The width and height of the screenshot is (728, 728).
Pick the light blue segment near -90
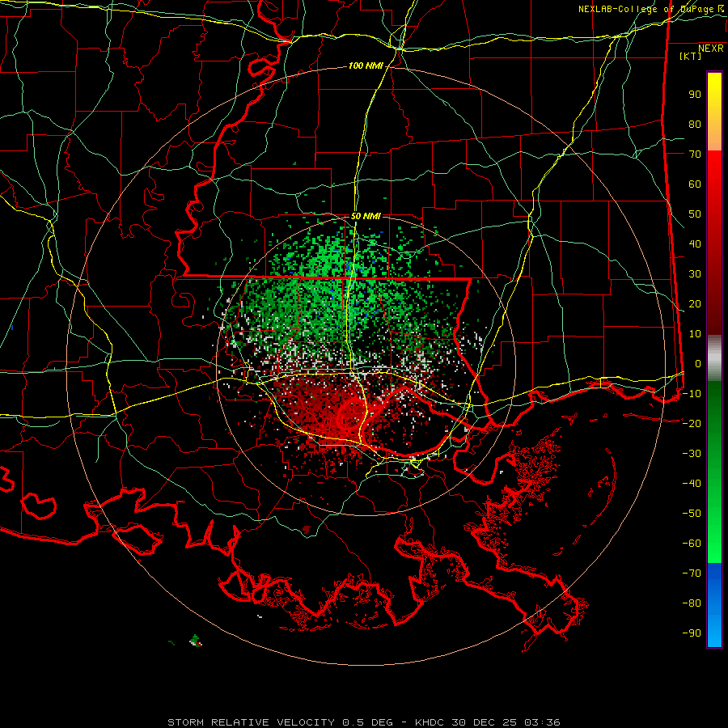tap(714, 629)
